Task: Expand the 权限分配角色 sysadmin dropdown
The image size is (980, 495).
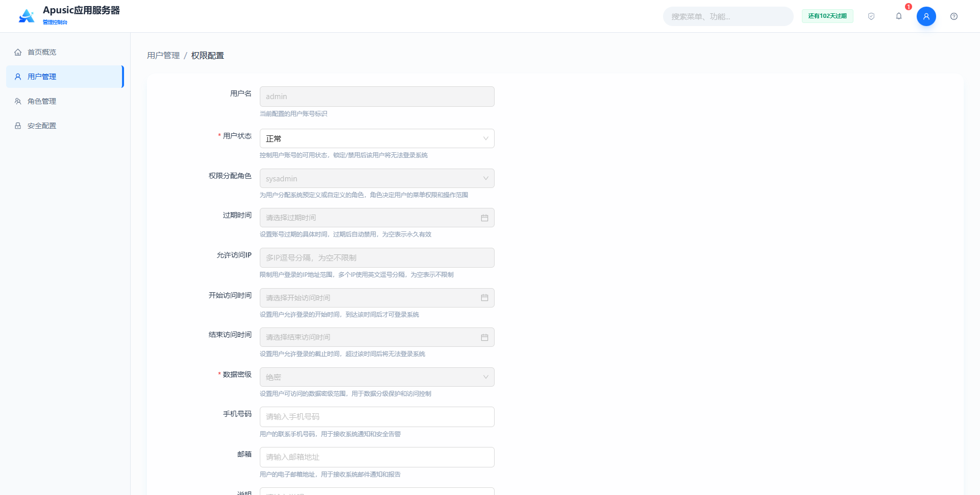Action: pos(377,178)
